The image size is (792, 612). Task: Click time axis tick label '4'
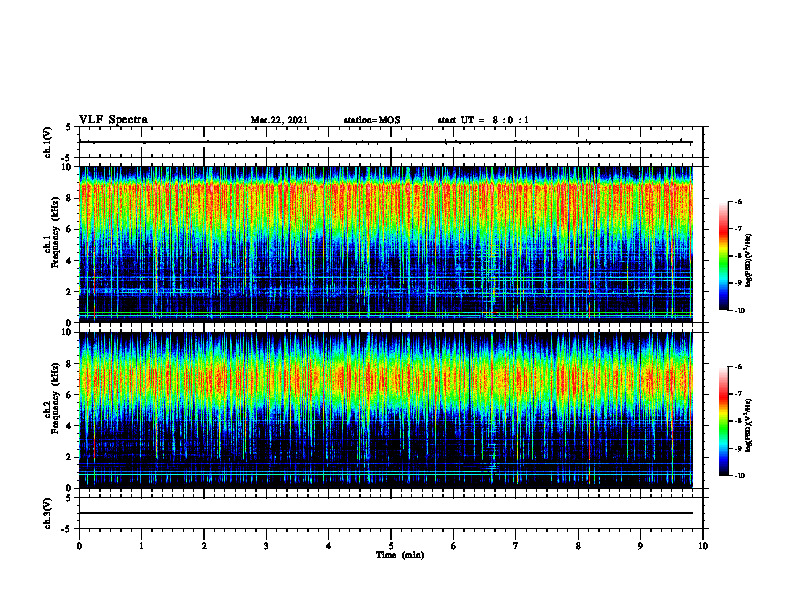click(x=329, y=546)
